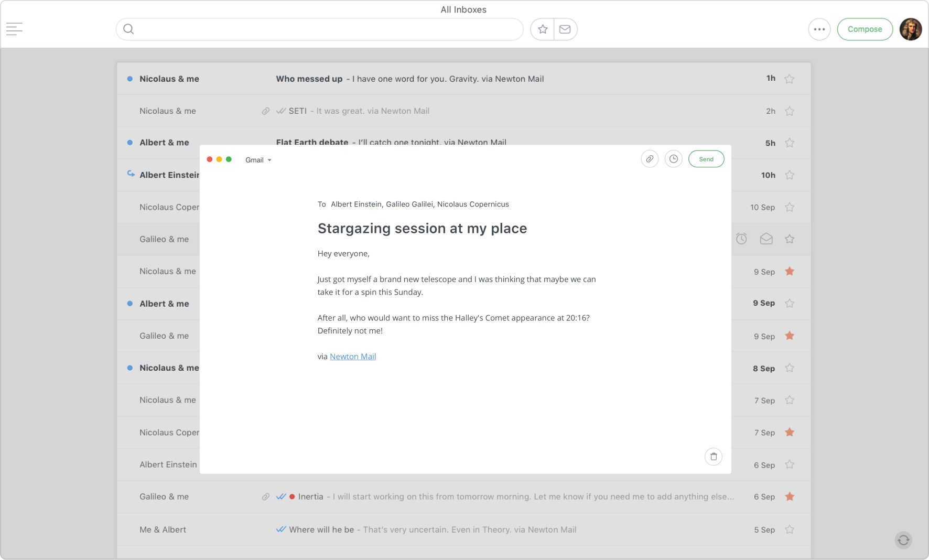
Task: Discard draft with trash icon
Action: [x=714, y=457]
